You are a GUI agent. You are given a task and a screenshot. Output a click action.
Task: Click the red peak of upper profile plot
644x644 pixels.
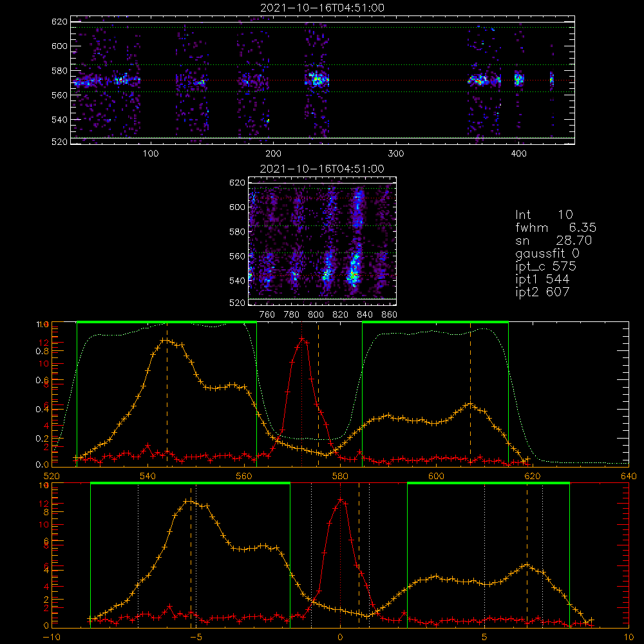click(302, 339)
